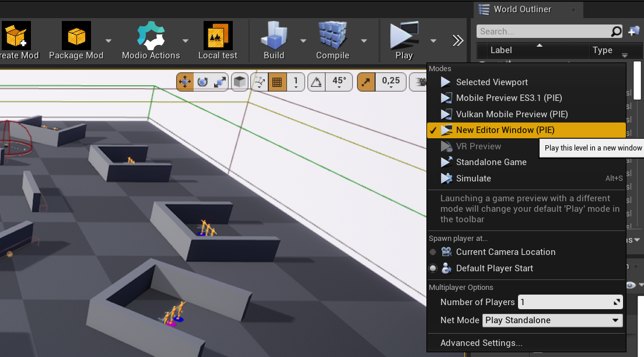Expand the 45° rotation snap value dropdown

pos(339,82)
